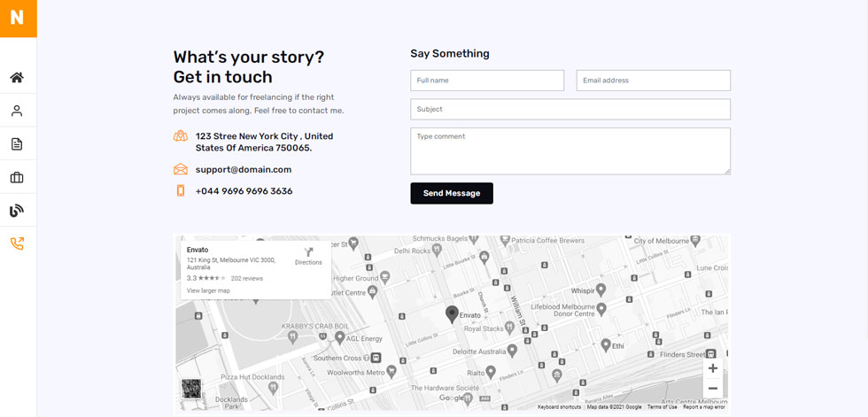Viewport: 868px width, 417px height.
Task: Click the AGL Energy map pin
Action: click(340, 337)
